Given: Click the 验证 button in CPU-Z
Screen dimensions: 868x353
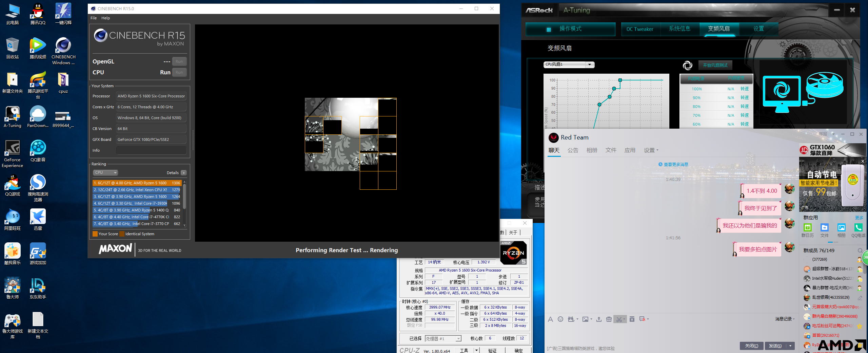Looking at the screenshot, I should point(492,350).
